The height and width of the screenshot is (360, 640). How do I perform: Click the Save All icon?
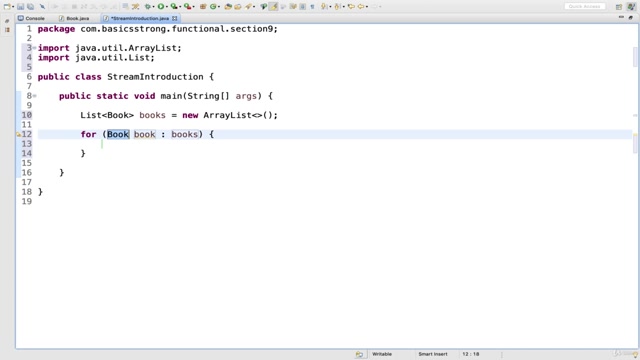31,7
